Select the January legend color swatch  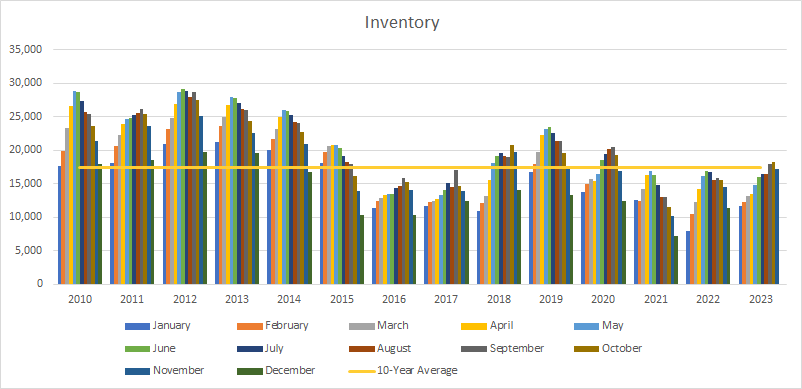(x=137, y=326)
